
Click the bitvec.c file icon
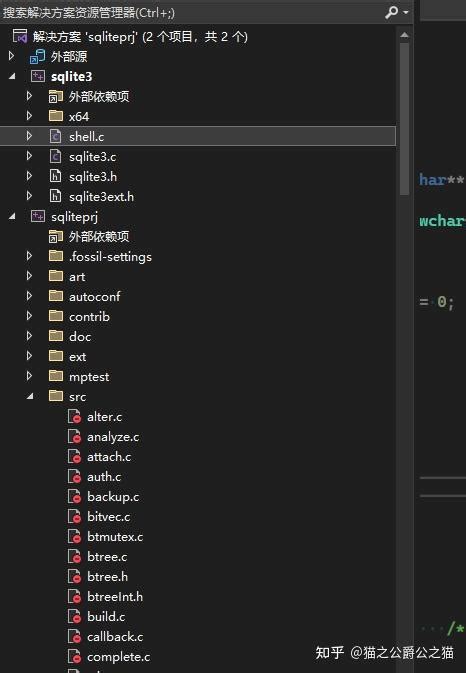click(x=74, y=516)
